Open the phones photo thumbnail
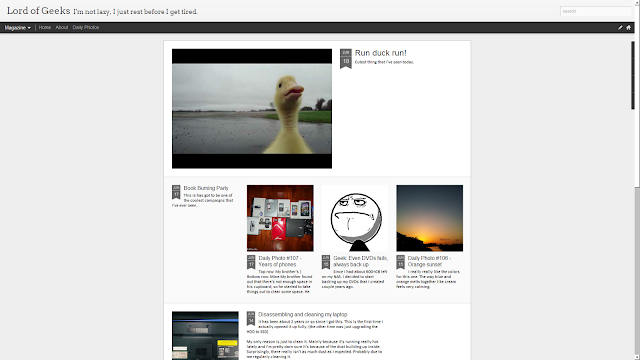The height and width of the screenshot is (360, 640). 280,218
